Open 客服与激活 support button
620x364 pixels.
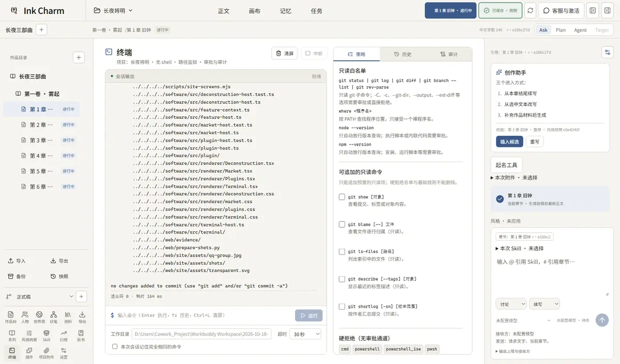tap(561, 10)
